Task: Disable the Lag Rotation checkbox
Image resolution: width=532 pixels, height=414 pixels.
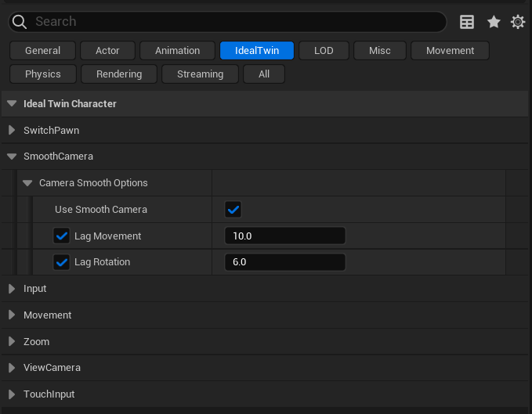Action: tap(62, 262)
